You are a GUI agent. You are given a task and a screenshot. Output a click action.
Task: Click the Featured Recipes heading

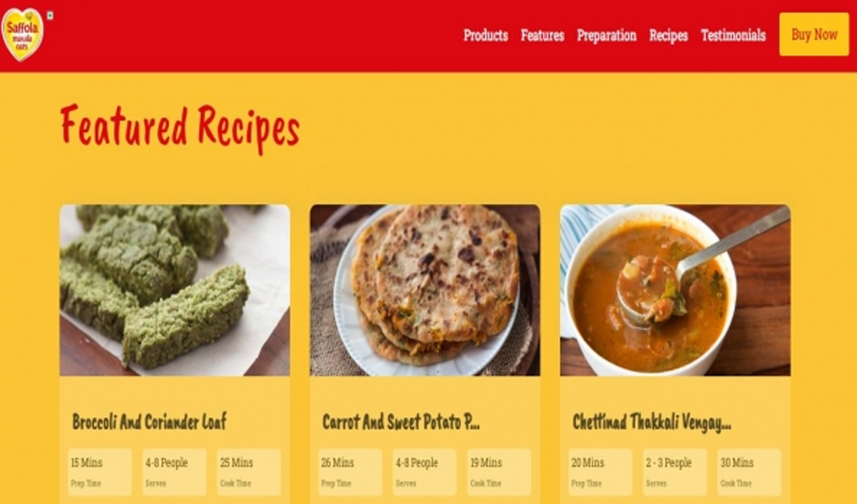click(x=180, y=127)
